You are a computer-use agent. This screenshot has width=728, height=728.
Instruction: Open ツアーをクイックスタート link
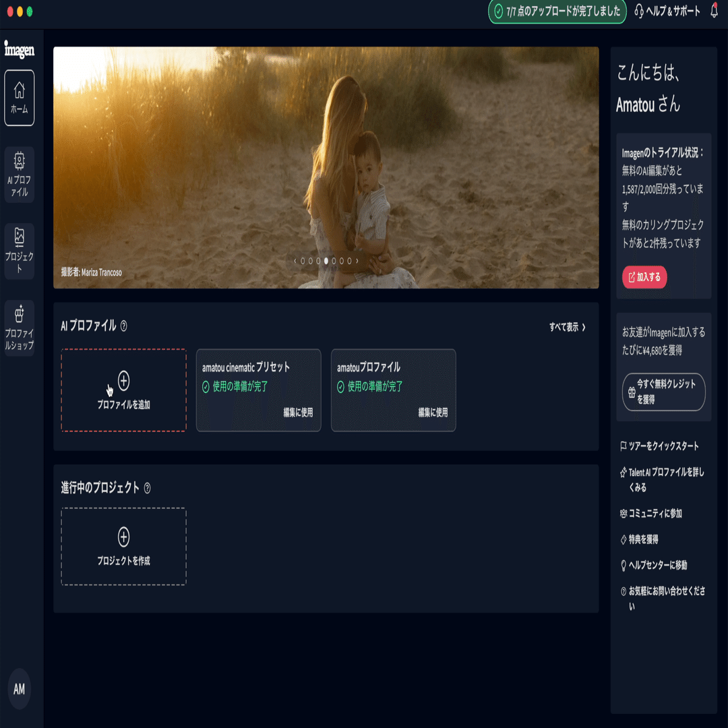(659, 446)
